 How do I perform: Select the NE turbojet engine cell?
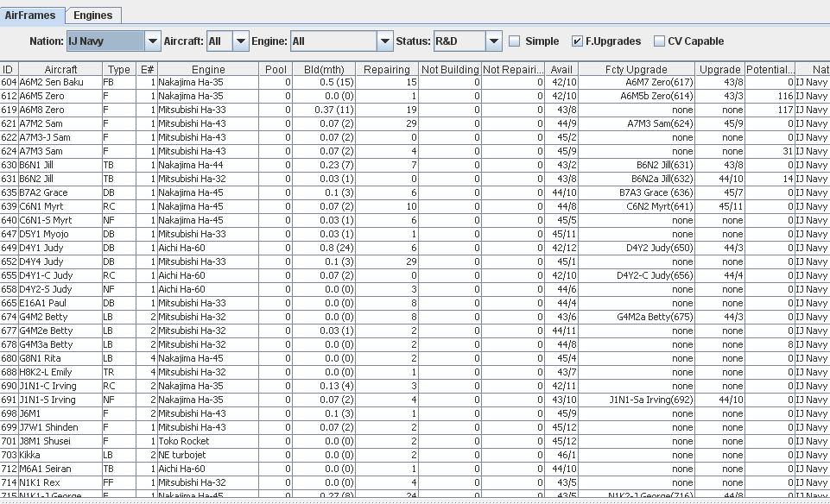(x=208, y=455)
